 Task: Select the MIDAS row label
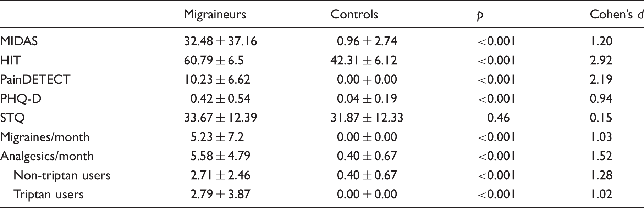click(x=19, y=41)
